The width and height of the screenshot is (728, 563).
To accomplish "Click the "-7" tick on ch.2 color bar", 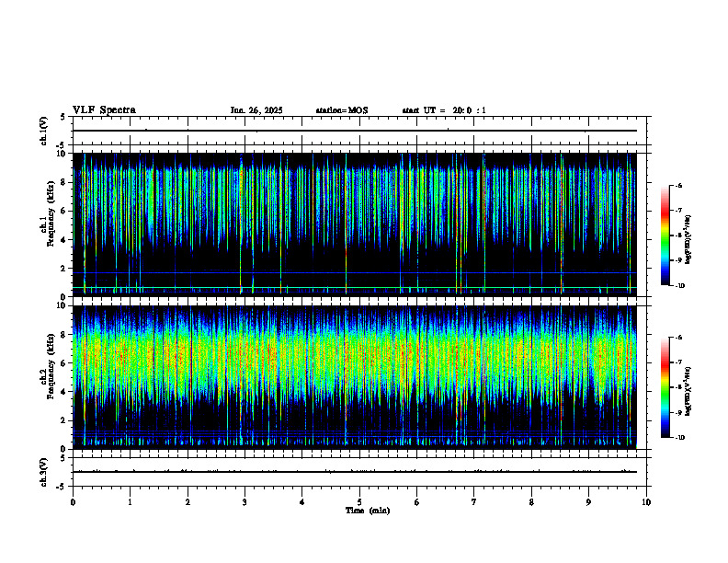I will (x=679, y=362).
